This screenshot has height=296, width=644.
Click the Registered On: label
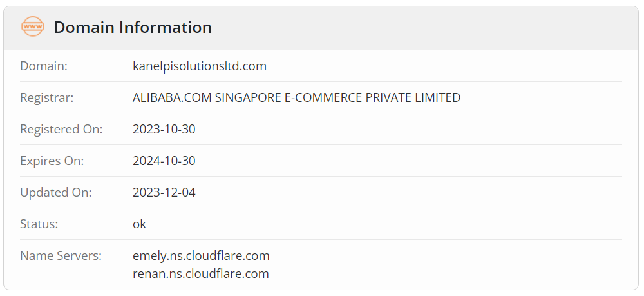[x=61, y=129]
